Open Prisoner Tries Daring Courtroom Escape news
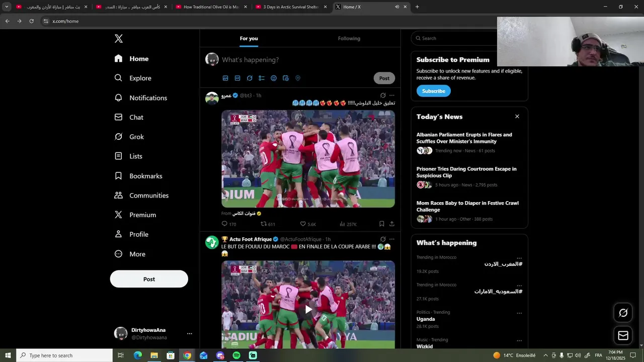Image resolution: width=644 pixels, height=362 pixels. tap(466, 172)
